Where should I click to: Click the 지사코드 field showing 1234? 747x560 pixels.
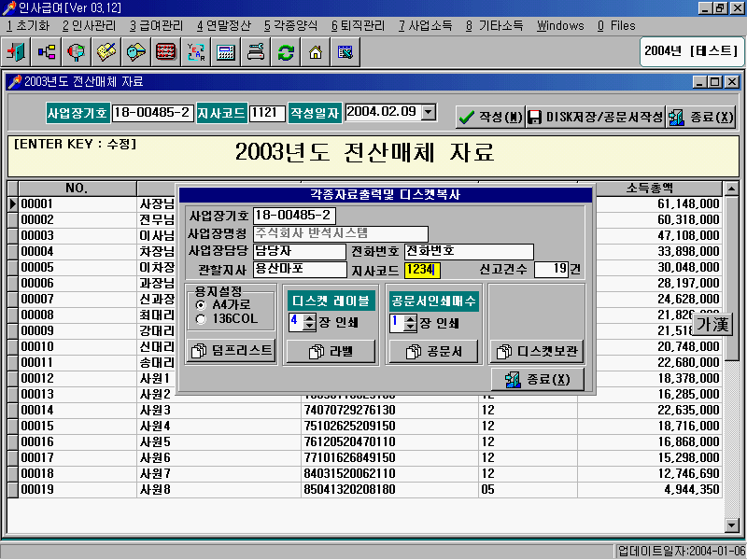pos(422,270)
